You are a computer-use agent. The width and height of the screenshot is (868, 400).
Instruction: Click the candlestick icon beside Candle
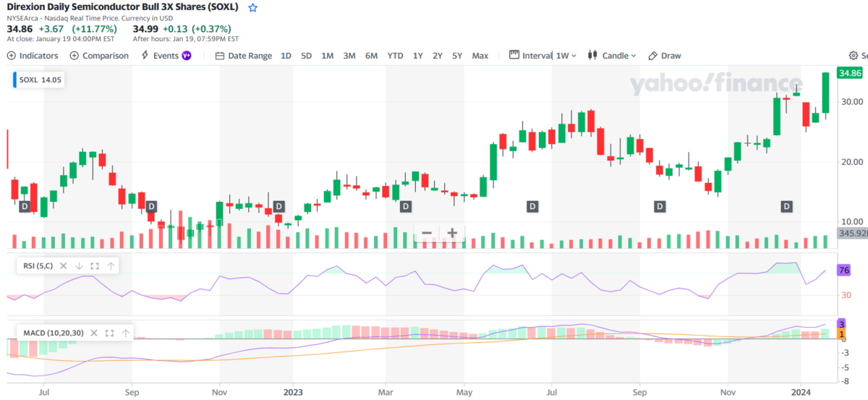coord(592,56)
